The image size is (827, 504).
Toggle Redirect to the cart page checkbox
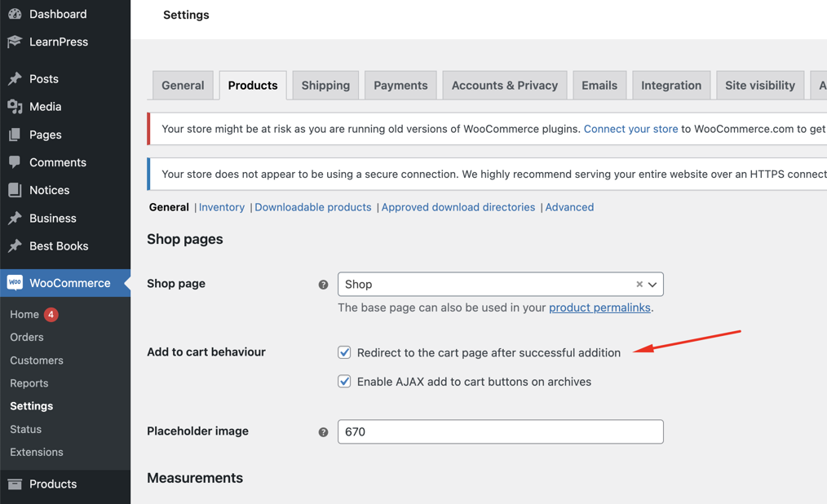tap(344, 352)
